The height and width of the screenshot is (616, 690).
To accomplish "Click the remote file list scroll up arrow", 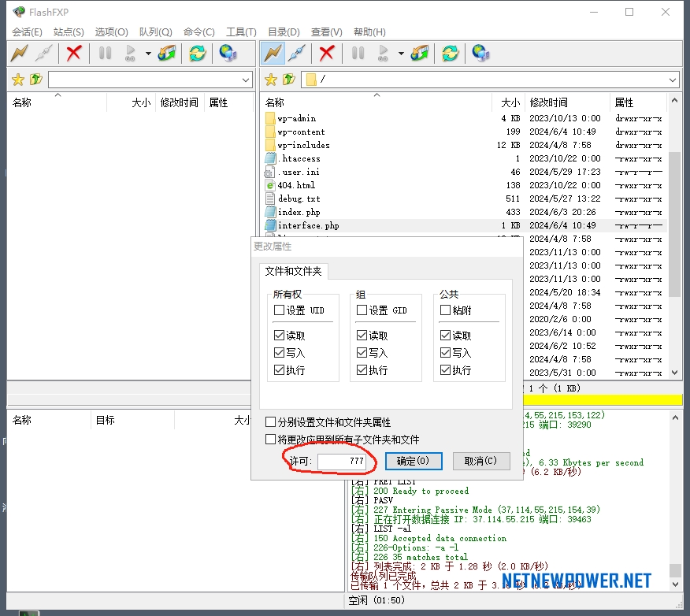I will tap(674, 101).
